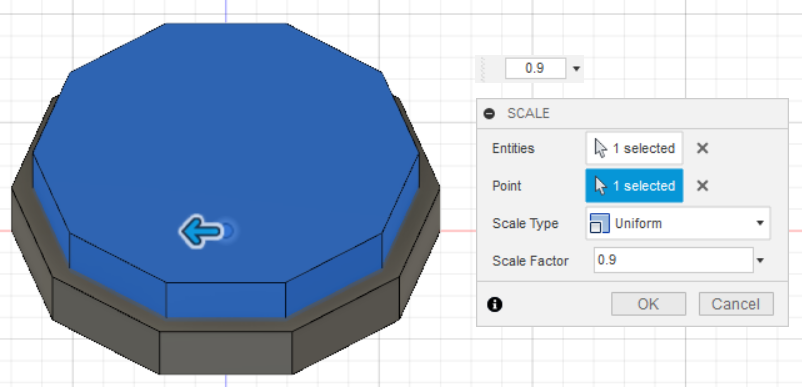Click the Scale Factor label
The image size is (802, 387).
(530, 261)
